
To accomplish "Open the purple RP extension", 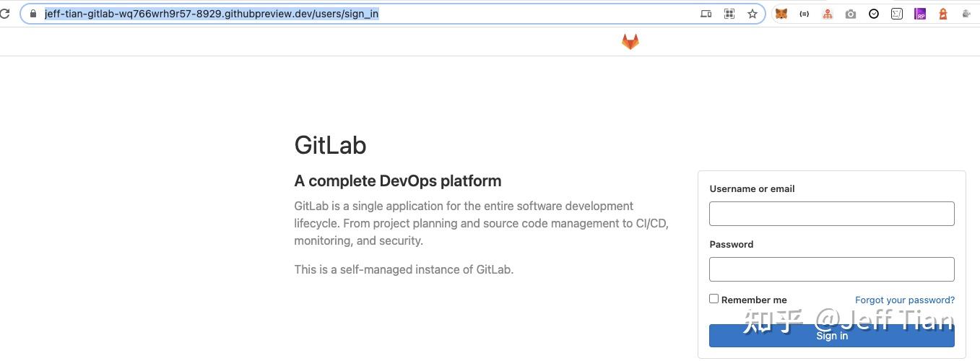I will (920, 14).
